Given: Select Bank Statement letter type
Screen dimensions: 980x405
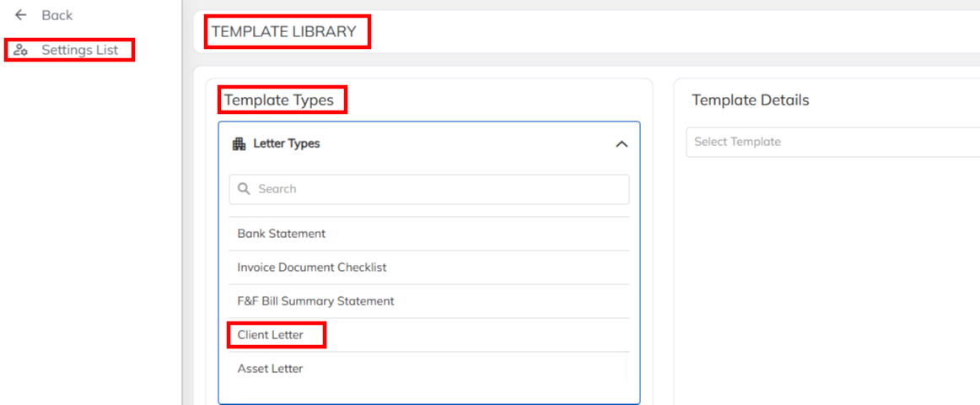Looking at the screenshot, I should 282,234.
